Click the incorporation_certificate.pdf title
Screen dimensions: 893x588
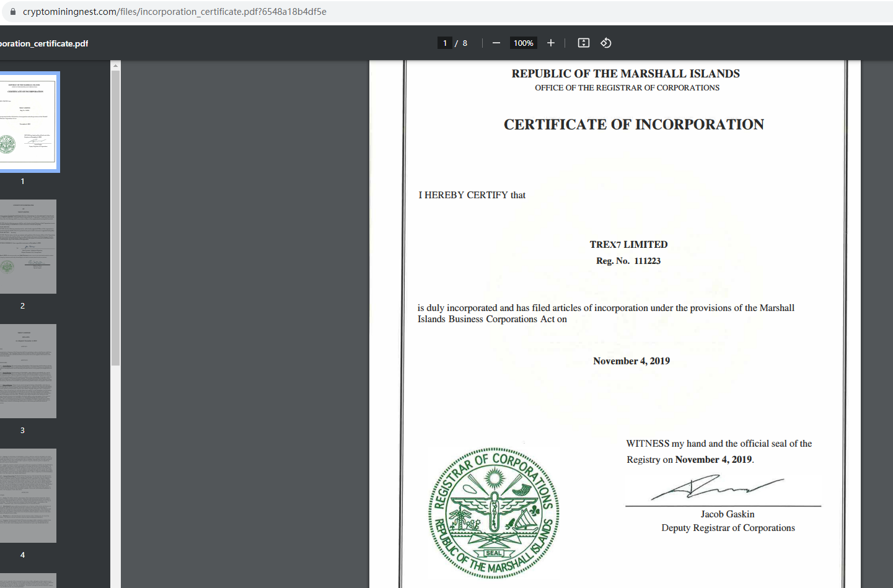44,43
